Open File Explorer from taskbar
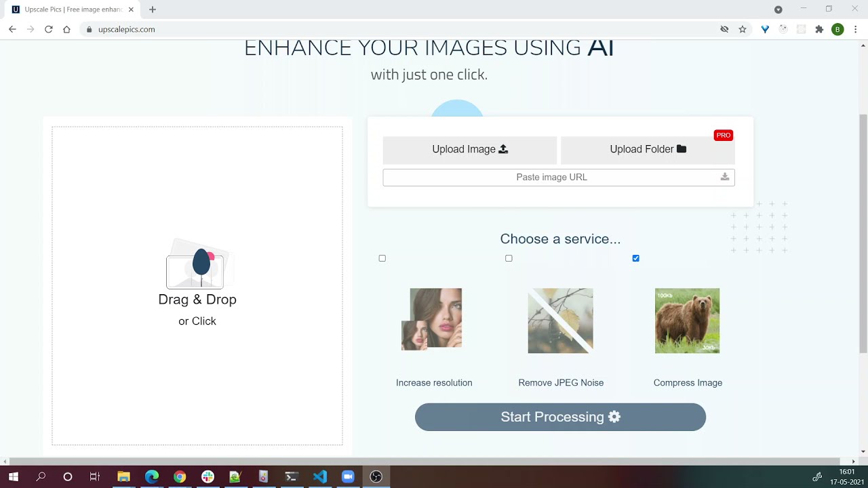The image size is (868, 488). click(123, 476)
